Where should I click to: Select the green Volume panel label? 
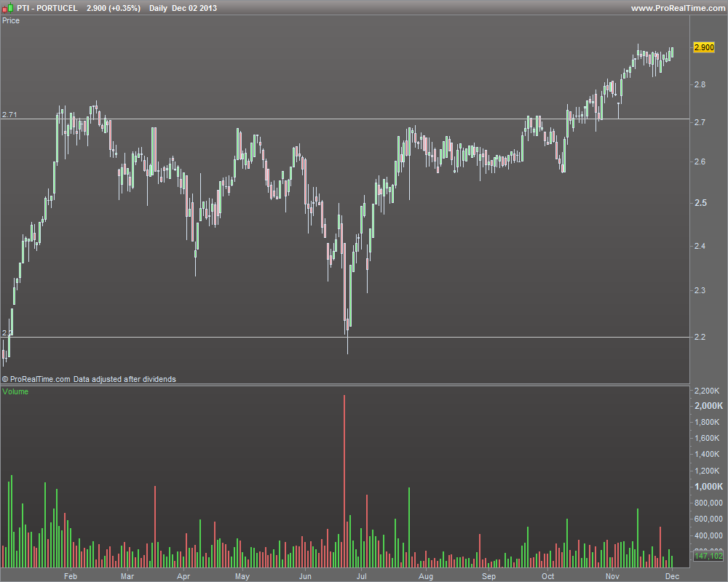(x=15, y=391)
